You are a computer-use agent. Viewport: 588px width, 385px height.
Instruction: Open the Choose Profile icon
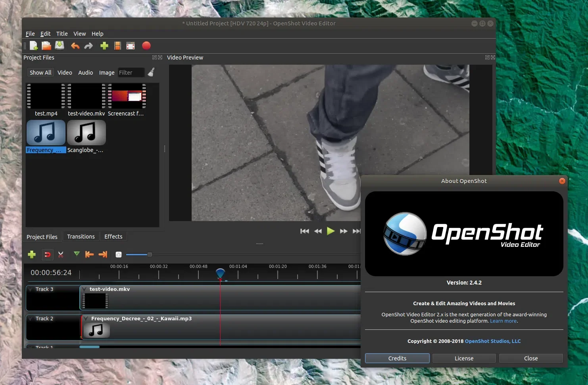click(x=117, y=46)
